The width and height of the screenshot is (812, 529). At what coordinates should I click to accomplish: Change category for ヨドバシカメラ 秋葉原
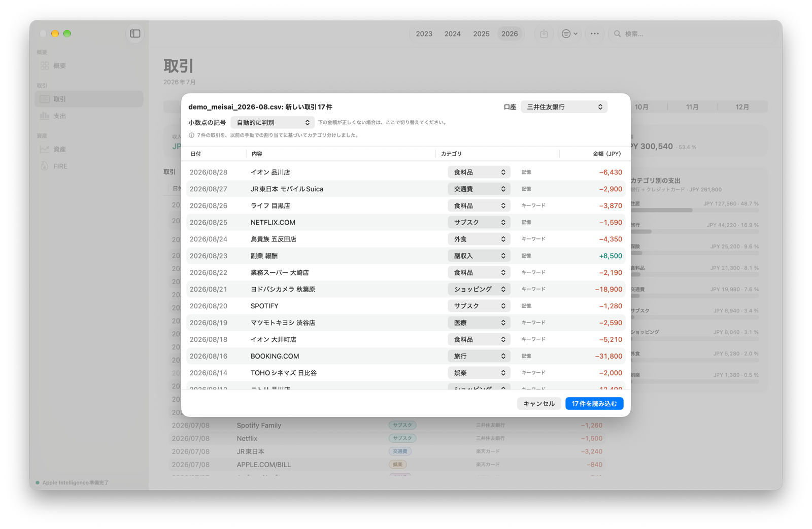point(479,289)
